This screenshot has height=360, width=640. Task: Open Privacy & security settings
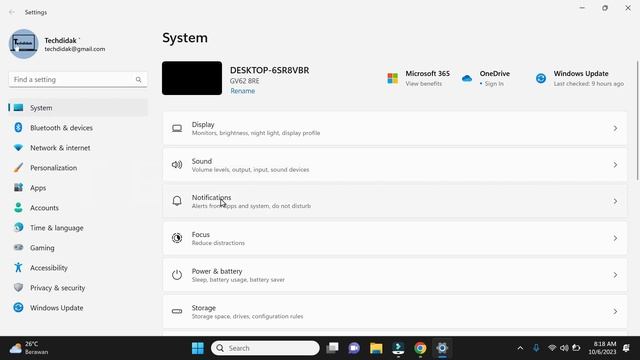(78, 288)
